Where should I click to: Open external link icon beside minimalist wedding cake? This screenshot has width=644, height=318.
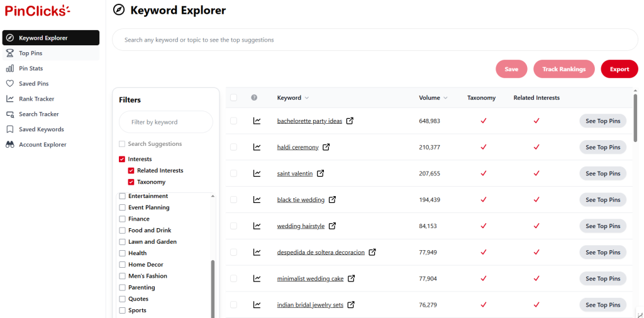pyautogui.click(x=351, y=278)
